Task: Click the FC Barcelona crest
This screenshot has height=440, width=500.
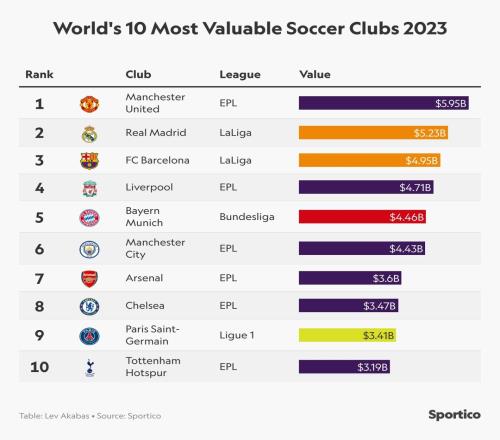Action: (89, 161)
